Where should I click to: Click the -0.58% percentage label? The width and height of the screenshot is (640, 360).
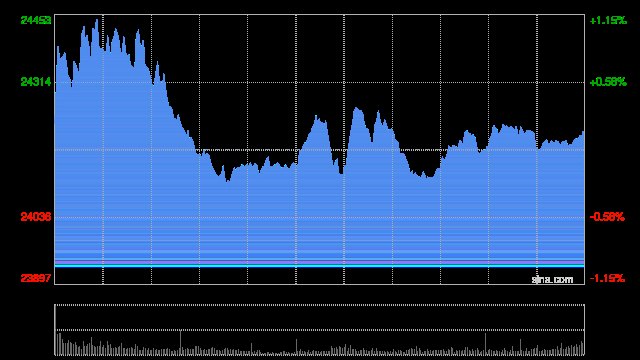click(x=607, y=217)
